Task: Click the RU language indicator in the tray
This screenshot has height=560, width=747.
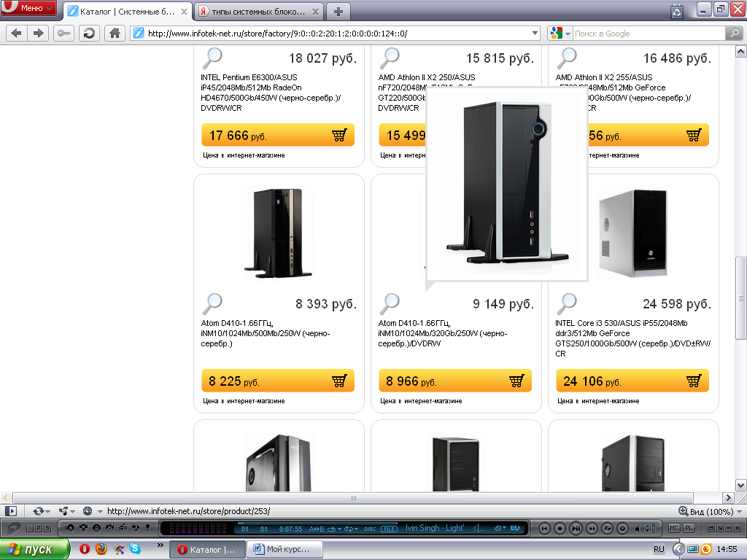Action: [659, 549]
